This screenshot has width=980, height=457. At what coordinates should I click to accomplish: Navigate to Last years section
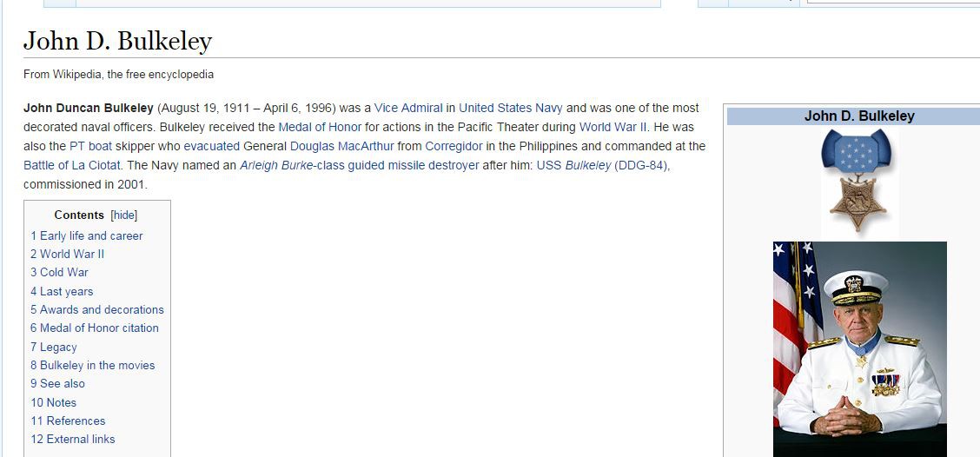(x=62, y=291)
